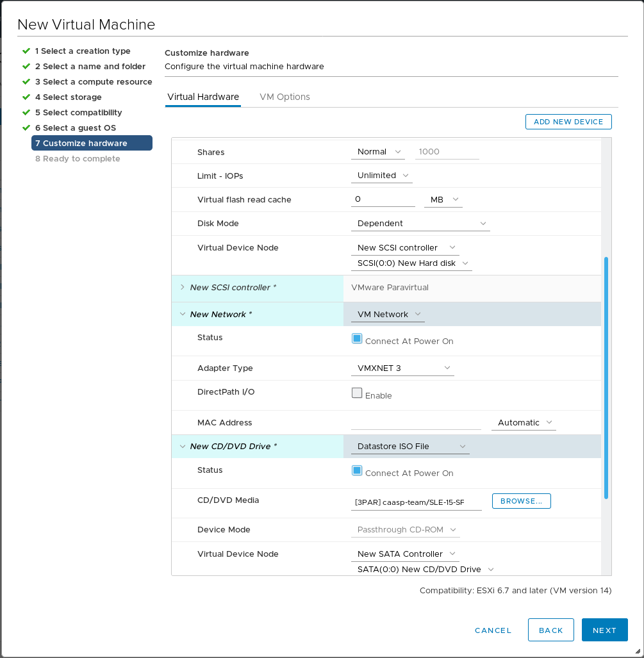Click green checkmark beside Select a creation type
This screenshot has width=644, height=658.
26,51
